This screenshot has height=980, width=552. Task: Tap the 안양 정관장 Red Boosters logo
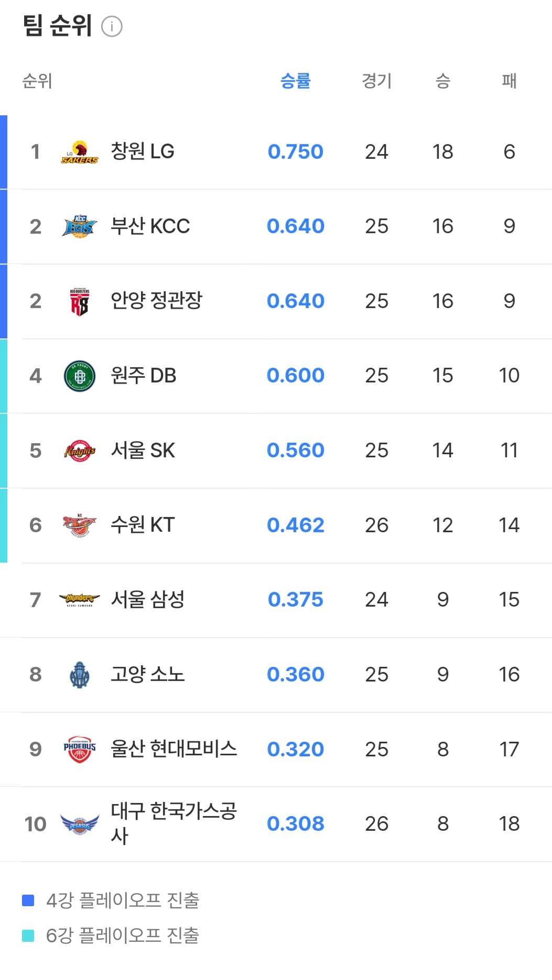point(79,301)
